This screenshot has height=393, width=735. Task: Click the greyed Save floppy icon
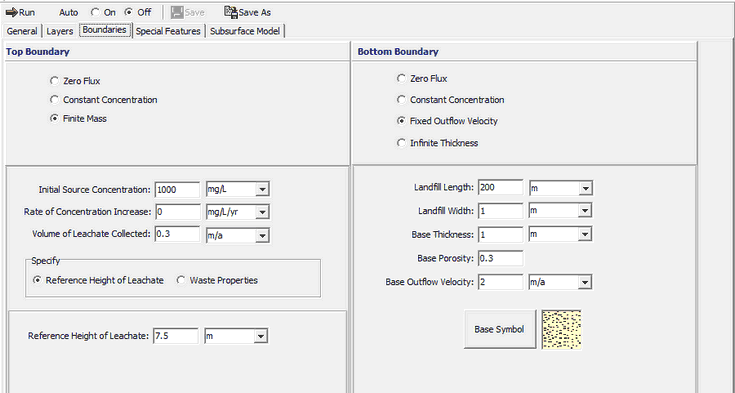click(x=177, y=12)
